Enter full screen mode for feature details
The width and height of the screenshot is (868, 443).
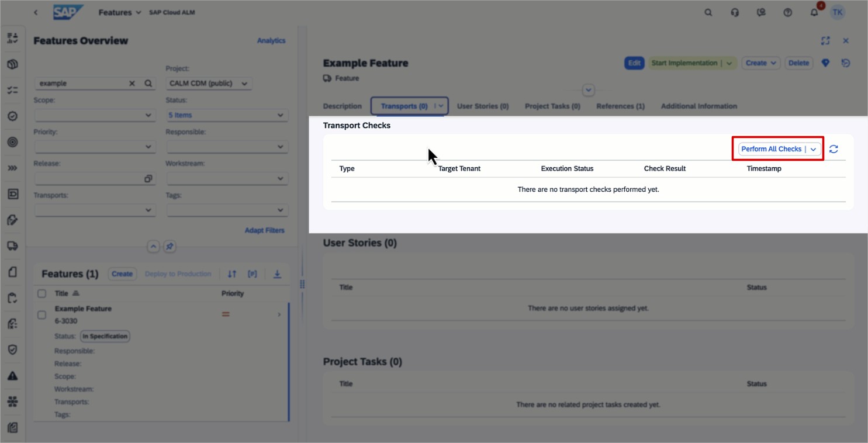point(825,40)
